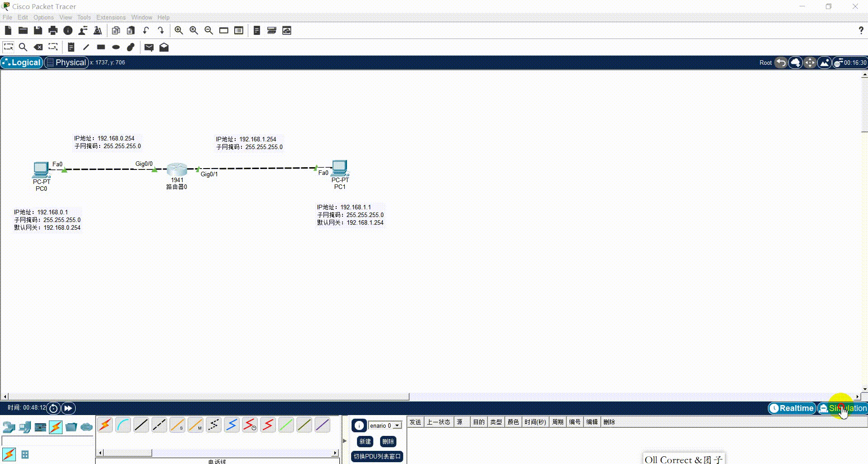Click the fast forward time button
This screenshot has width=868, height=464.
(68, 408)
